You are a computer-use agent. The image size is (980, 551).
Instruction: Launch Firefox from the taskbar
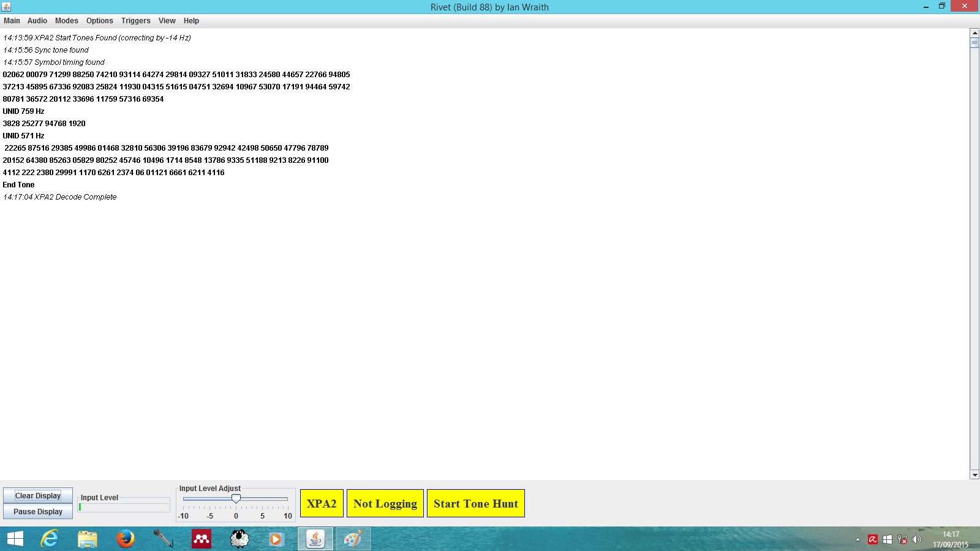pos(126,539)
